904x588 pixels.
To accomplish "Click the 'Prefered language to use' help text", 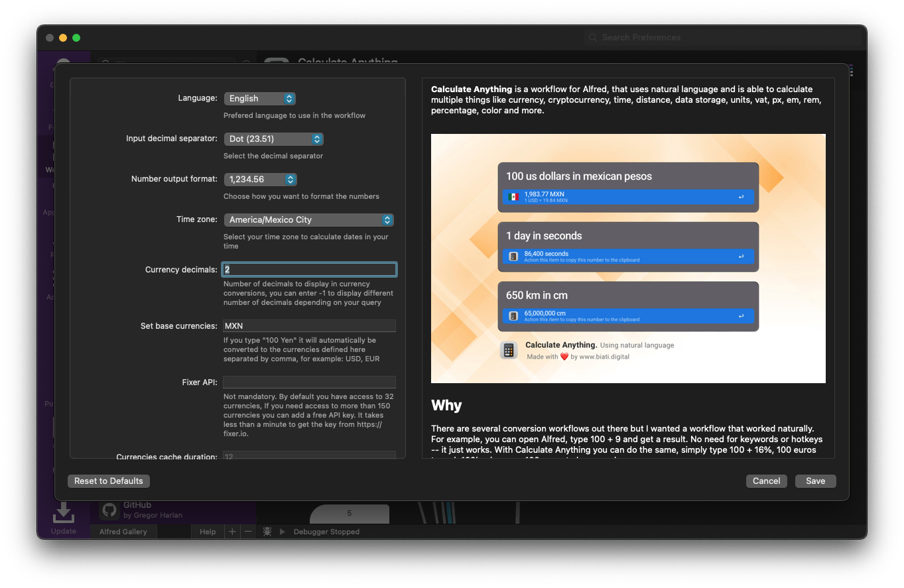I will pyautogui.click(x=294, y=115).
